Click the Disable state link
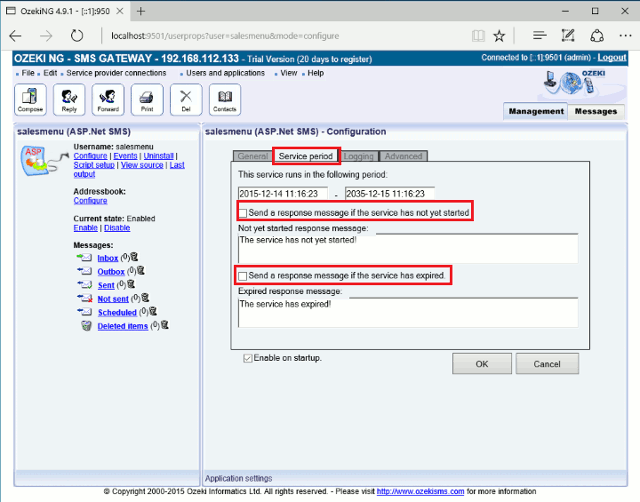The width and height of the screenshot is (640, 502). click(x=117, y=228)
